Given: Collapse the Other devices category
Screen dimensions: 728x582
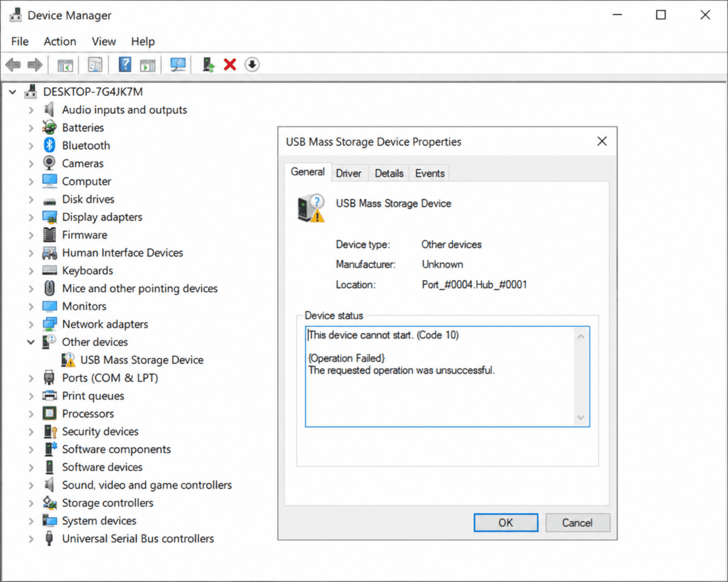Looking at the screenshot, I should [31, 342].
